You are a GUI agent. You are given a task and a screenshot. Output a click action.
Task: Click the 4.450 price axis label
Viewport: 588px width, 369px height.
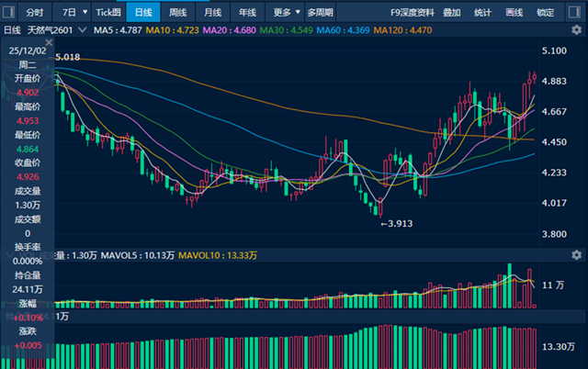(x=554, y=142)
